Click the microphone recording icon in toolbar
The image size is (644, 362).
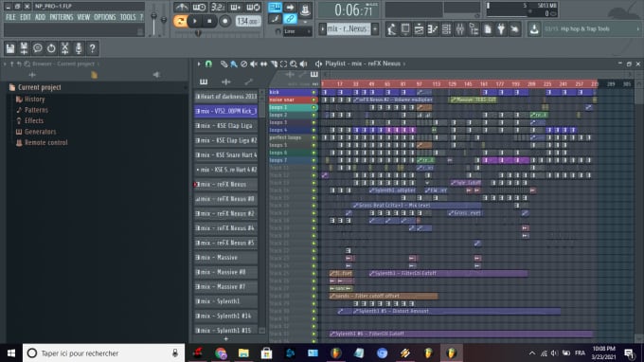click(x=79, y=48)
